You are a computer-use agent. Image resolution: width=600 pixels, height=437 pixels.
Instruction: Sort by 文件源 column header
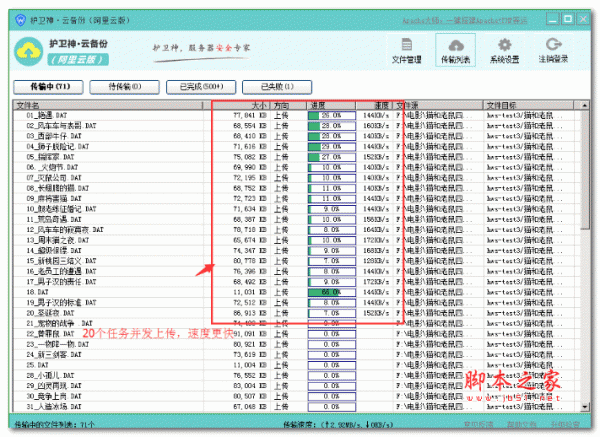[x=438, y=105]
